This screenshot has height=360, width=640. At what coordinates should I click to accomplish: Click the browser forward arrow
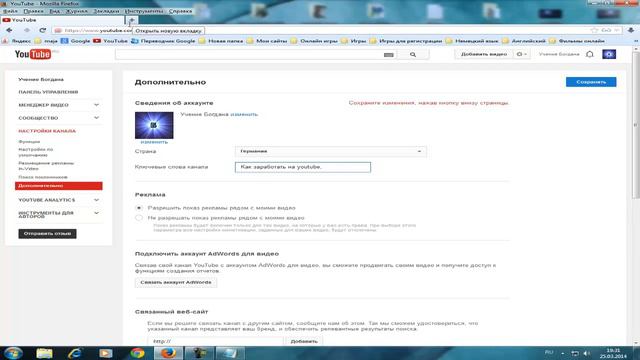27,30
